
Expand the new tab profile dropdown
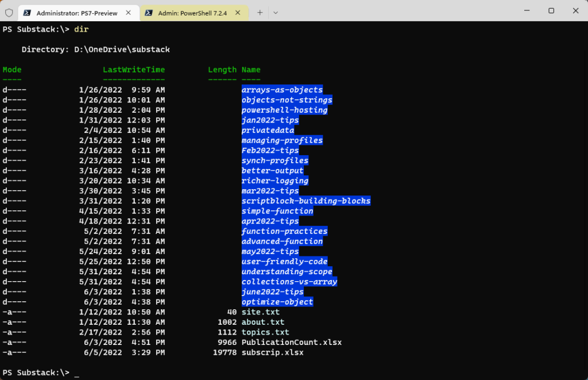(276, 12)
